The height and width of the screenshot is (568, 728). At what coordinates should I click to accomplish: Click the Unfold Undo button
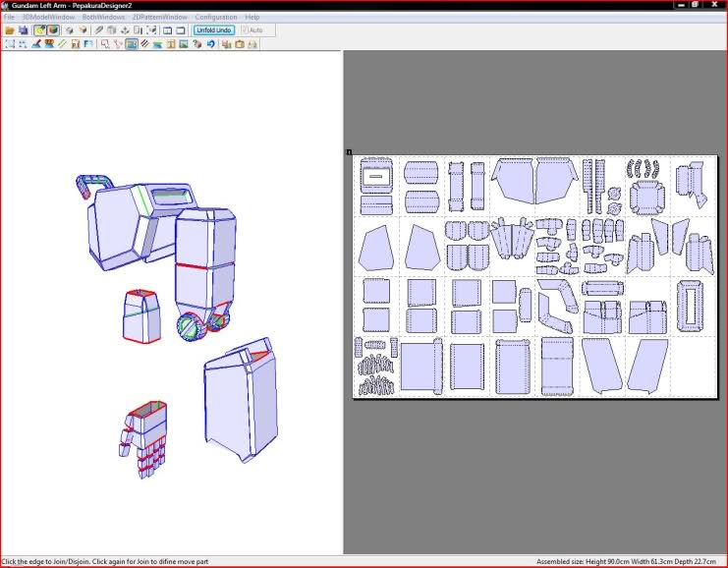(213, 30)
